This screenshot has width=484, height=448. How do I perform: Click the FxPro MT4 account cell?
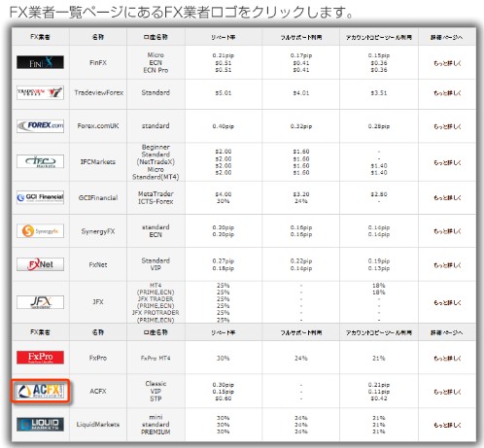156,358
